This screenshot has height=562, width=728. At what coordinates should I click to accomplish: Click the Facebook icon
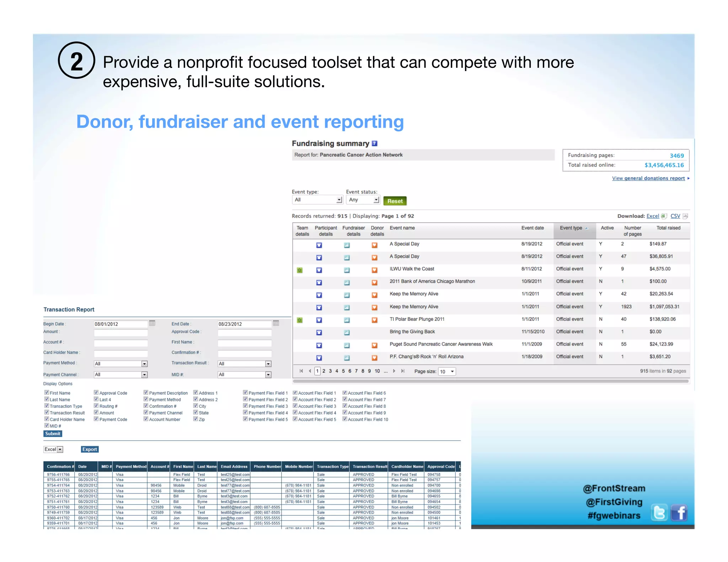(679, 513)
